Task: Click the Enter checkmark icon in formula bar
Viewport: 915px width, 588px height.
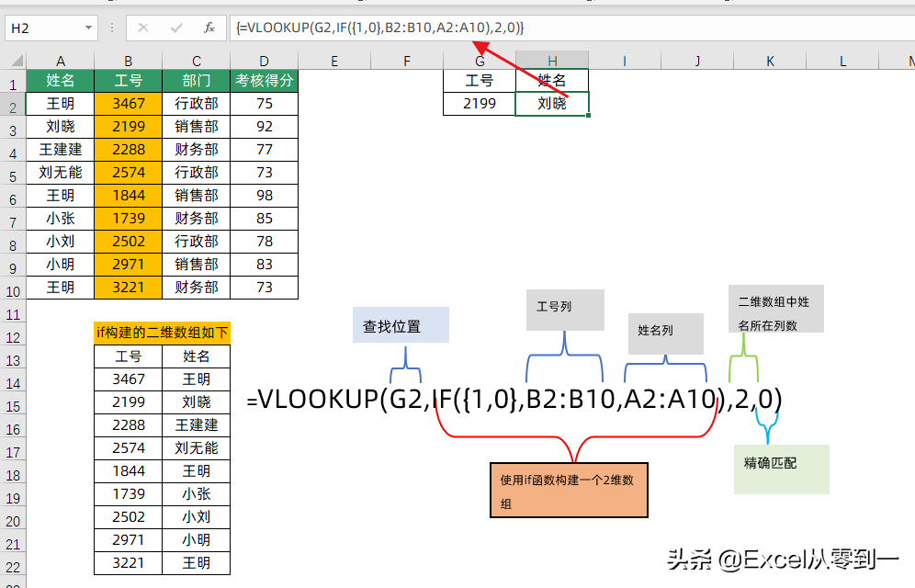Action: [x=176, y=28]
